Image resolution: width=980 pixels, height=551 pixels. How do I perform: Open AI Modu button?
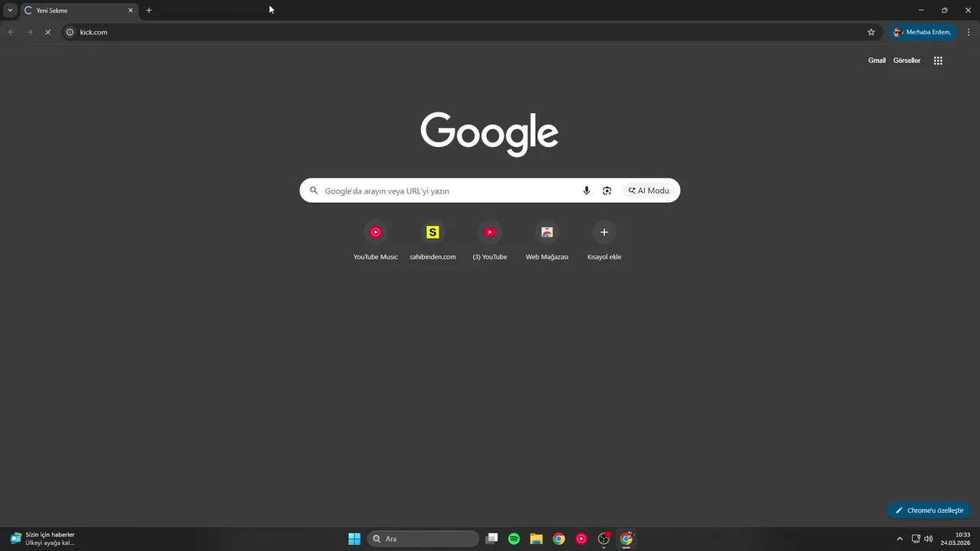[x=649, y=191]
